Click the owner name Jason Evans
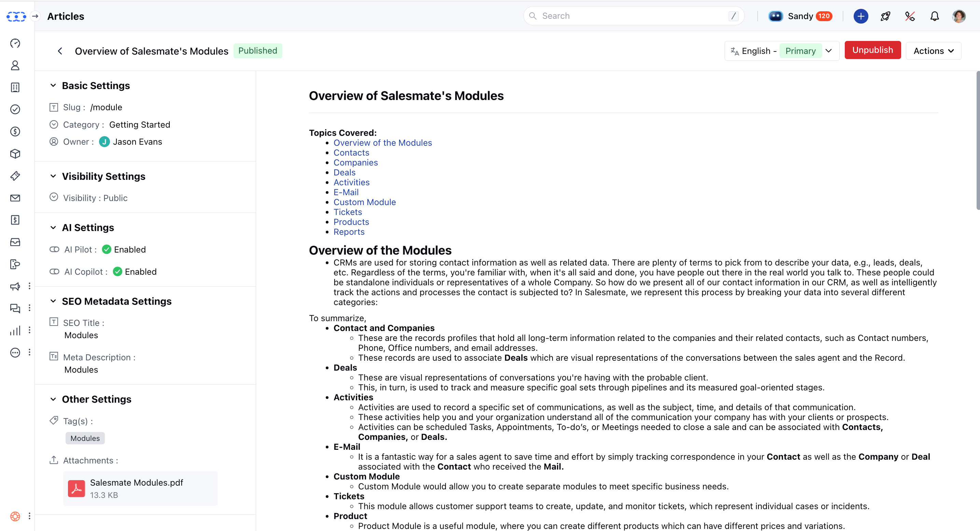 coord(137,142)
